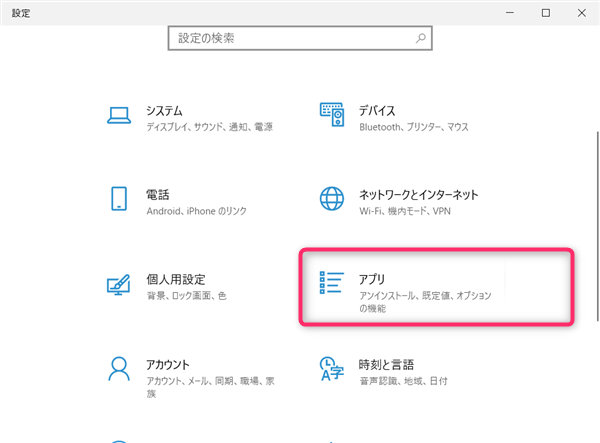Click the アカウント person icon
This screenshot has width=600, height=443.
click(x=119, y=369)
